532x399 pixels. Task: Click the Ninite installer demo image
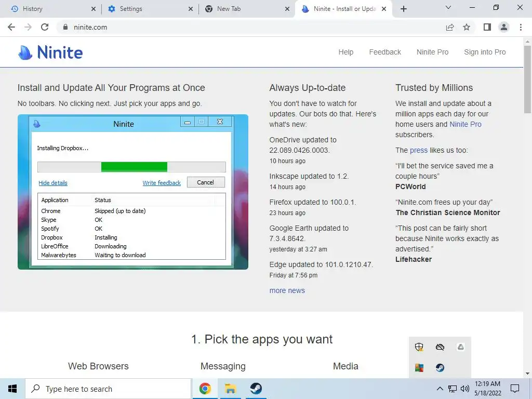tap(133, 192)
